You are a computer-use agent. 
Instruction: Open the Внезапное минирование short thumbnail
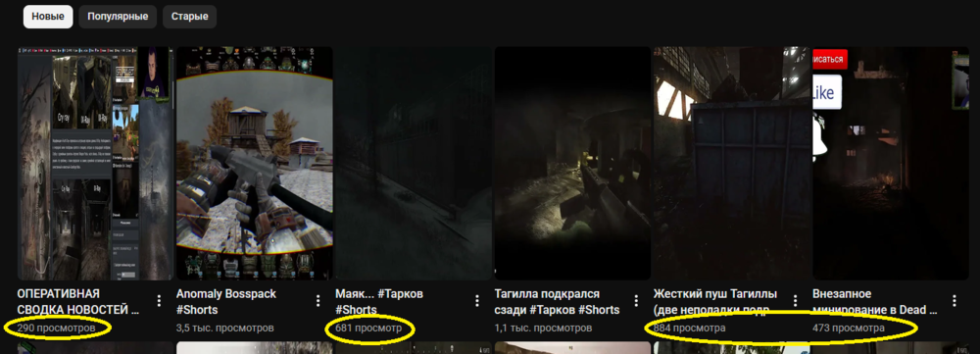point(891,163)
